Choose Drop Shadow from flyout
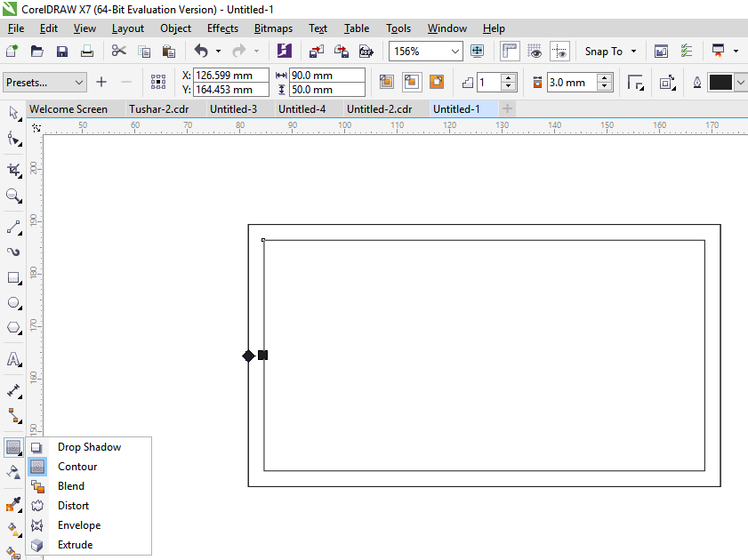 (89, 447)
